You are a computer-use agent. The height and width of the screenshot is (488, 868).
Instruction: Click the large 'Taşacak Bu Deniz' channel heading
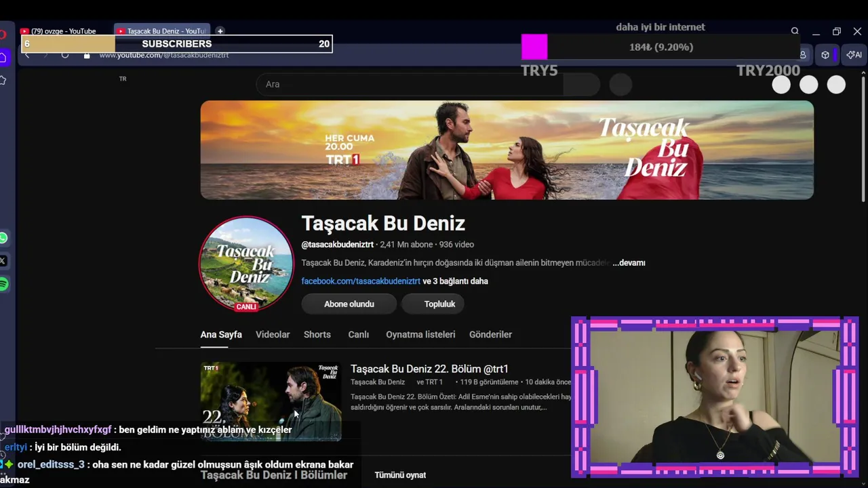pyautogui.click(x=383, y=224)
